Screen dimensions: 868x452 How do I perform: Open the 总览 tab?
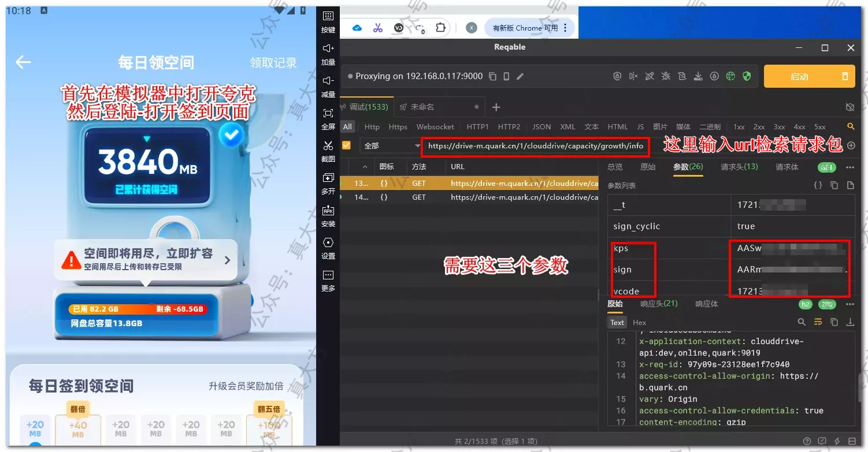[615, 167]
